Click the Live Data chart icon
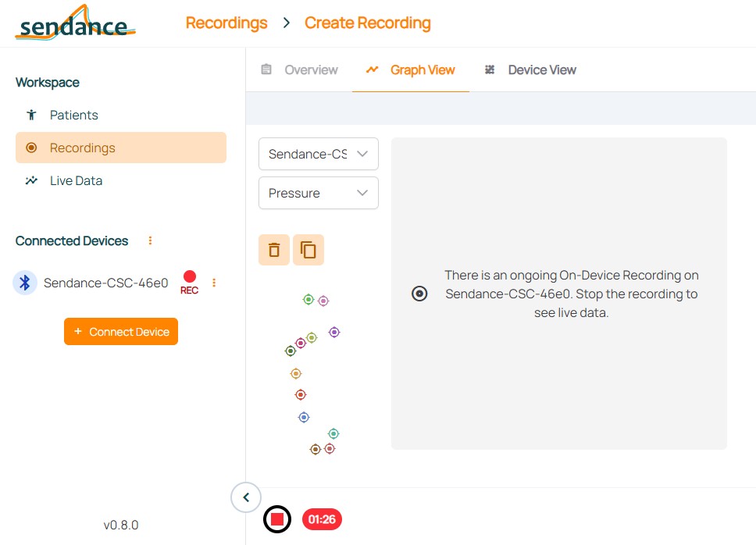 click(31, 180)
